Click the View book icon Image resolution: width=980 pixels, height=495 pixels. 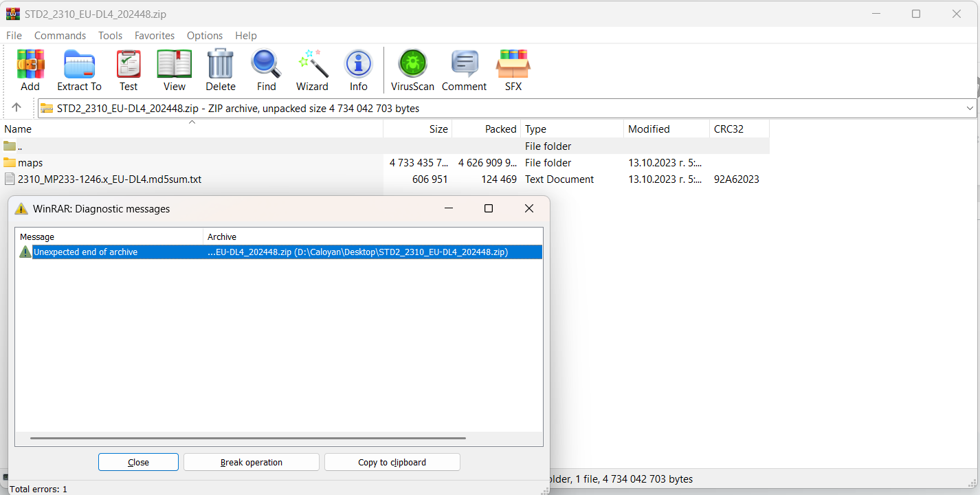click(x=175, y=64)
